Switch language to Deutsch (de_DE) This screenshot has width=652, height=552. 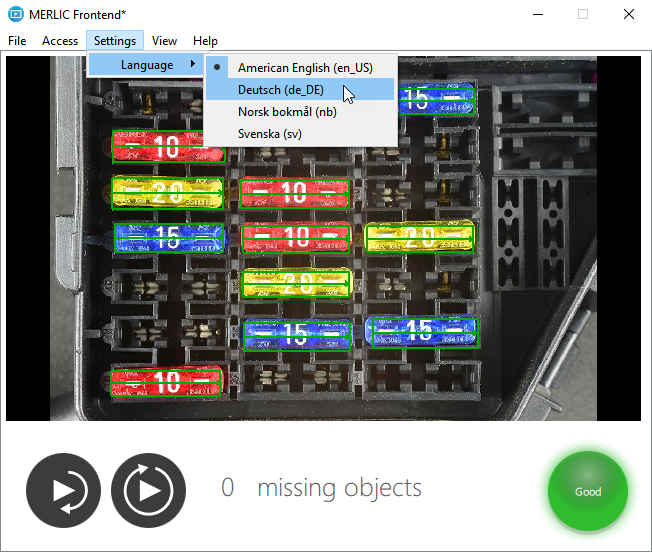click(x=280, y=89)
